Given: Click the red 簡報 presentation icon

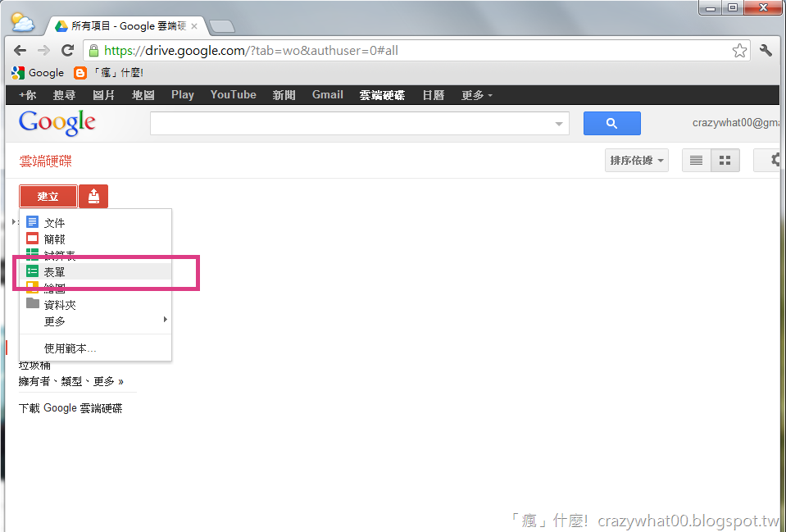Looking at the screenshot, I should tap(32, 239).
